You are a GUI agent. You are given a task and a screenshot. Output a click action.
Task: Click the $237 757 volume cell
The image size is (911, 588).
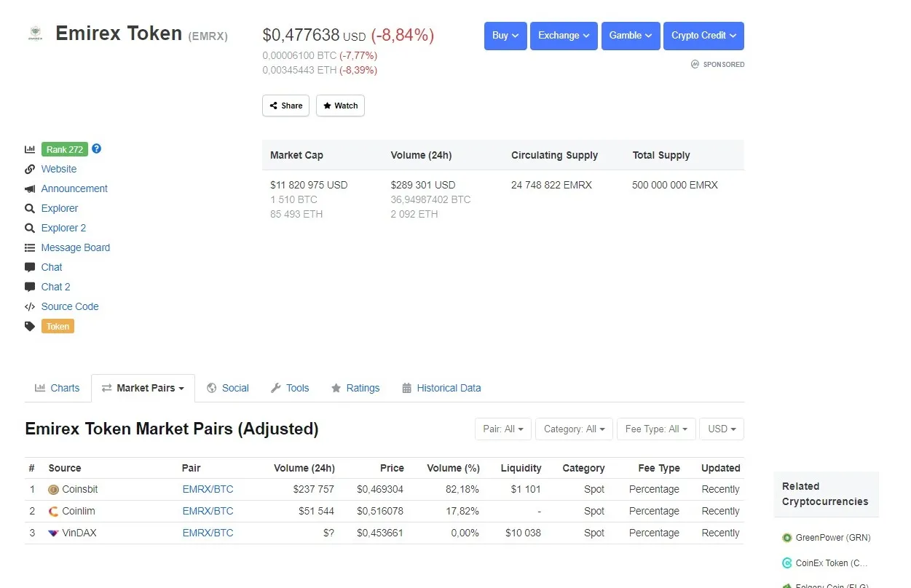tap(314, 489)
